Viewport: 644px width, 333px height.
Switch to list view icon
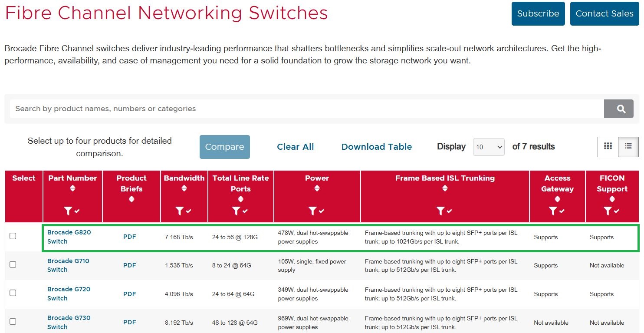point(628,146)
